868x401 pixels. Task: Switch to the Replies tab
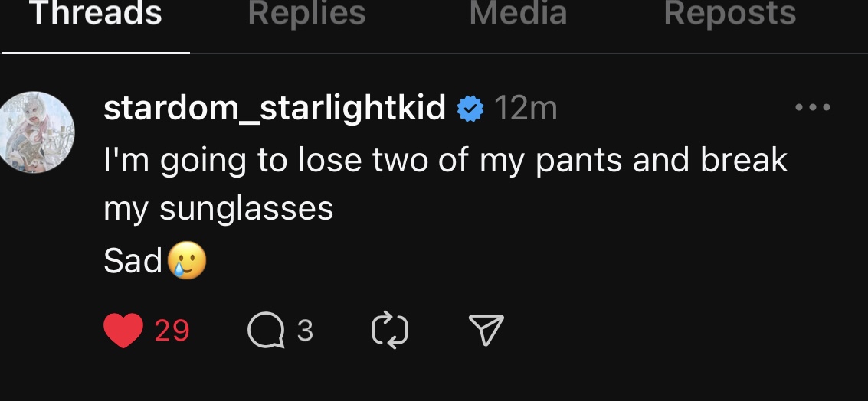pos(307,14)
